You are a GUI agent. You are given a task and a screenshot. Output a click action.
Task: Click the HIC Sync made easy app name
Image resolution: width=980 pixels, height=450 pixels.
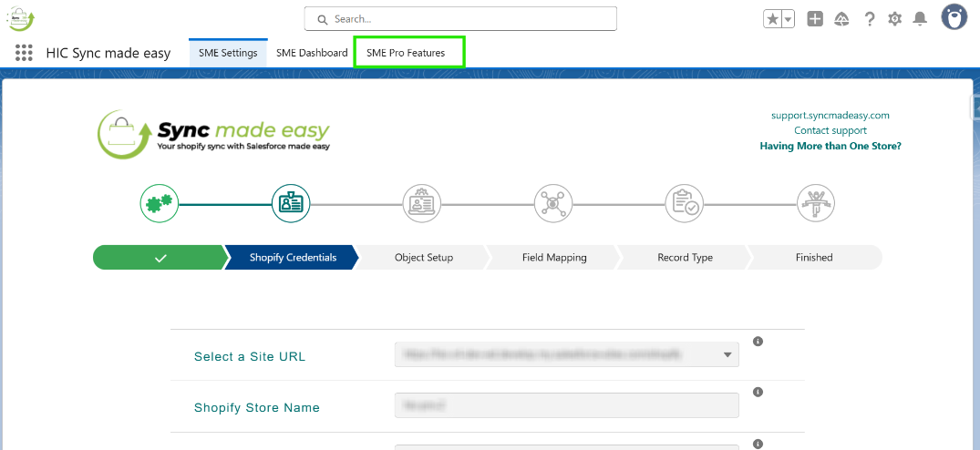[x=108, y=53]
